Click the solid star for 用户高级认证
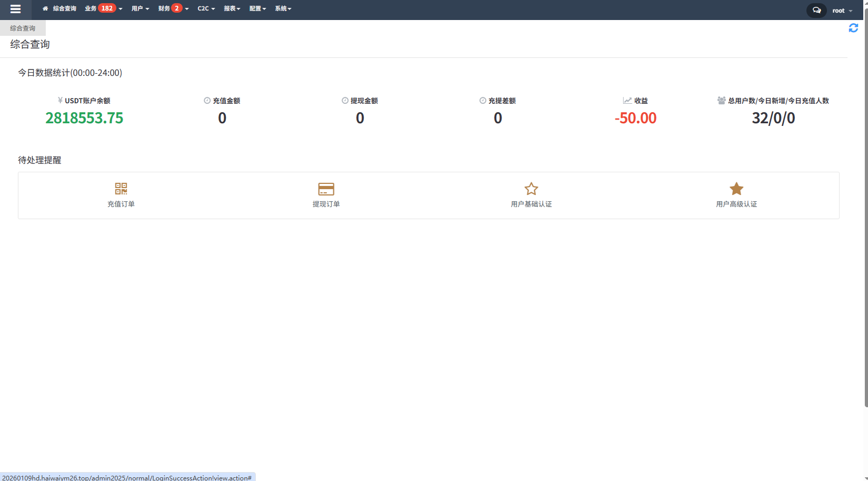868x481 pixels. [x=736, y=189]
